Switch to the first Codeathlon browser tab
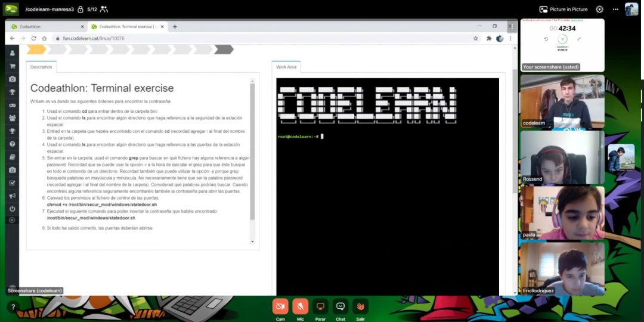 (47, 27)
